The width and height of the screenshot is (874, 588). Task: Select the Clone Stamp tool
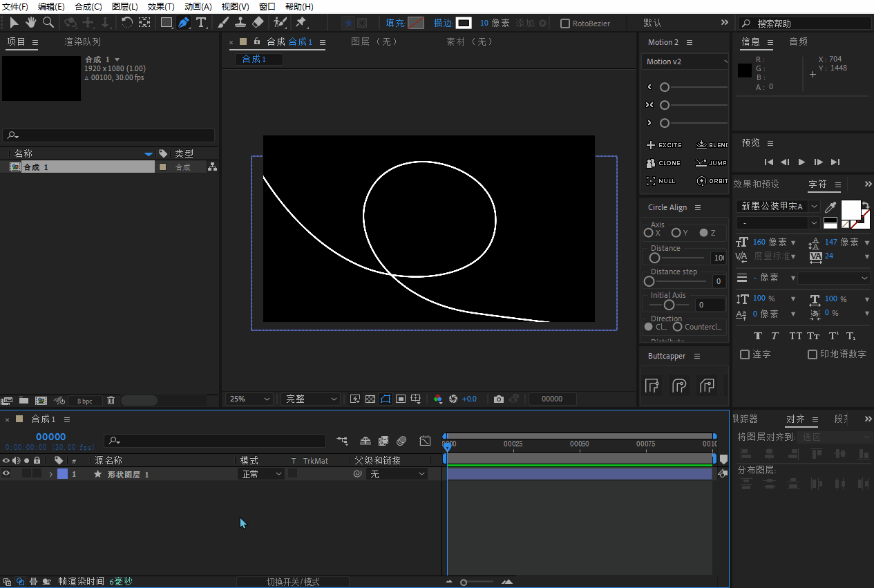tap(240, 23)
